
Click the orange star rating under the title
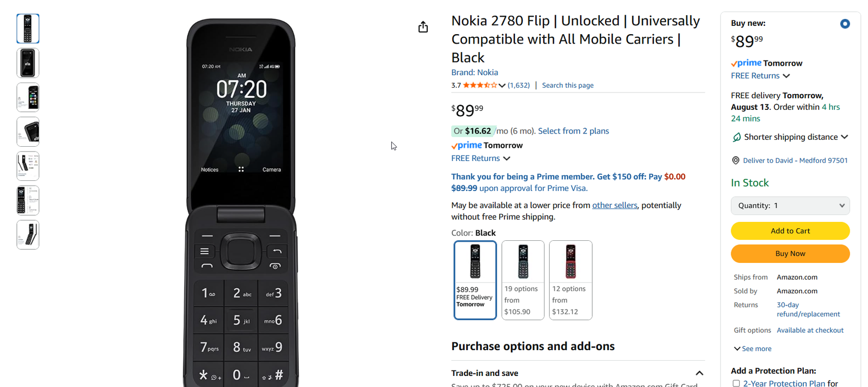479,85
